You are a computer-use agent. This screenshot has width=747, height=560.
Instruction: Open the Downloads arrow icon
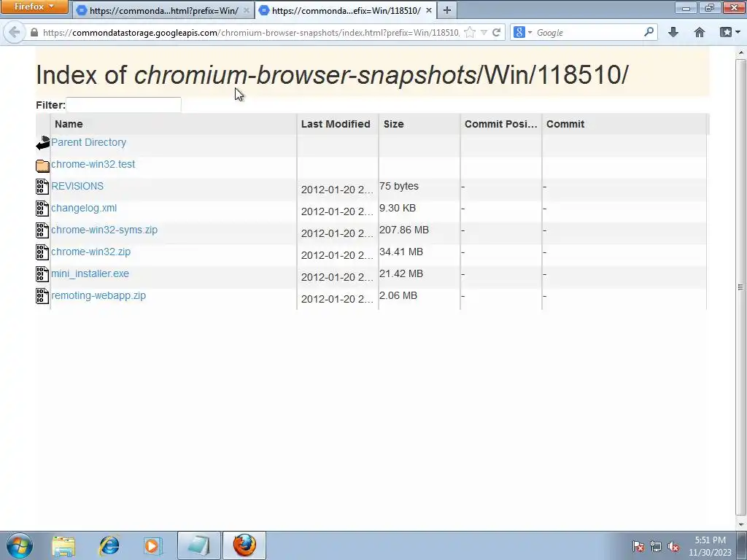coord(673,32)
